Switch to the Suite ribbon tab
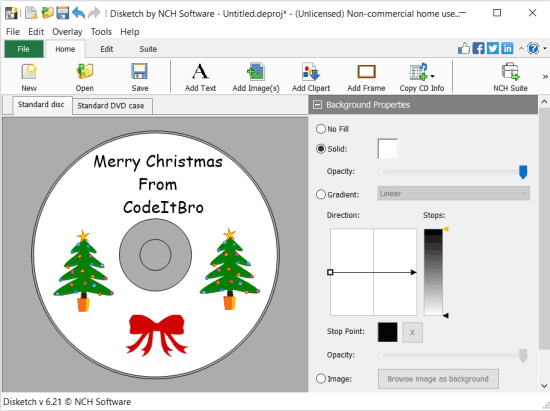The image size is (550, 411). [x=148, y=49]
